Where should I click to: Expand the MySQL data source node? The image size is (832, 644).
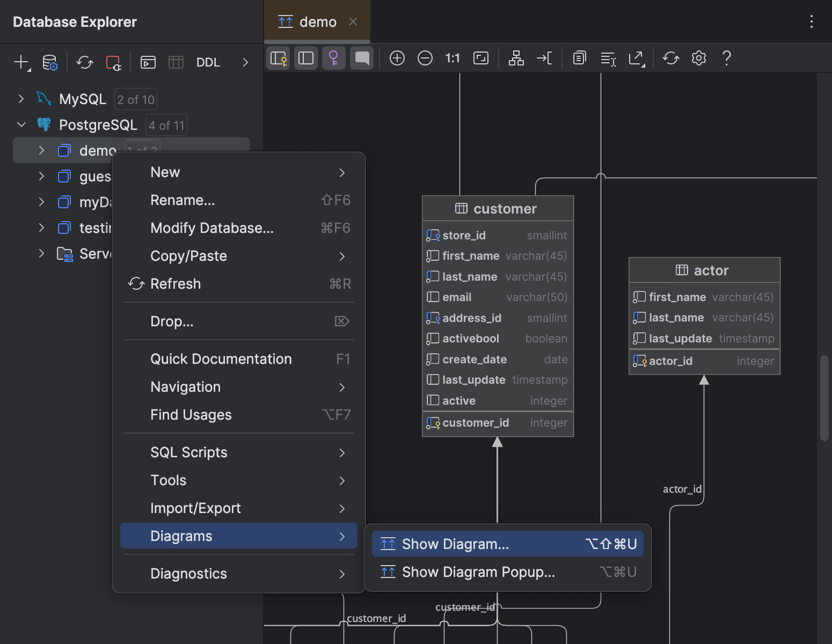(21, 99)
